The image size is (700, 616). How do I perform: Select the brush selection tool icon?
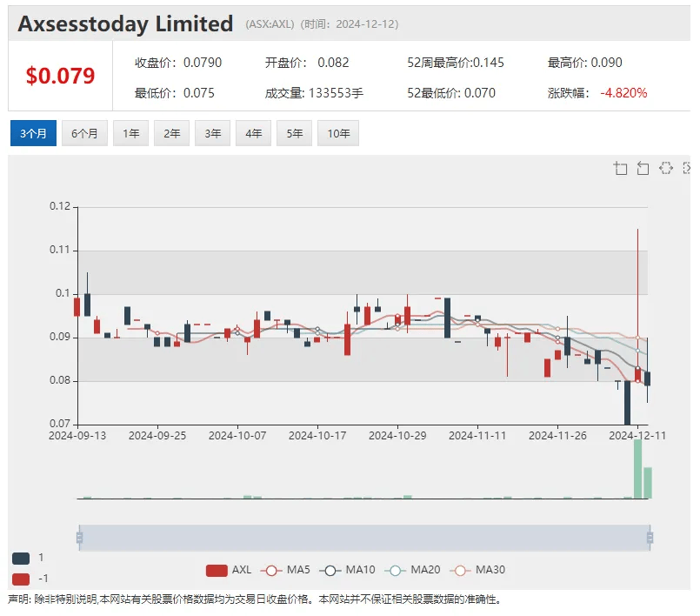click(666, 169)
